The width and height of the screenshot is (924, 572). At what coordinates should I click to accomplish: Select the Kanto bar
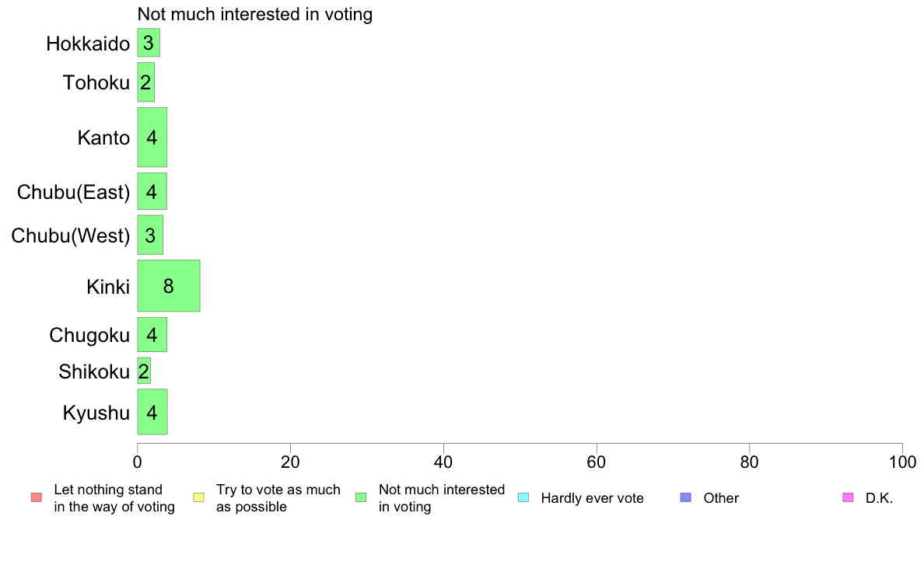click(152, 138)
